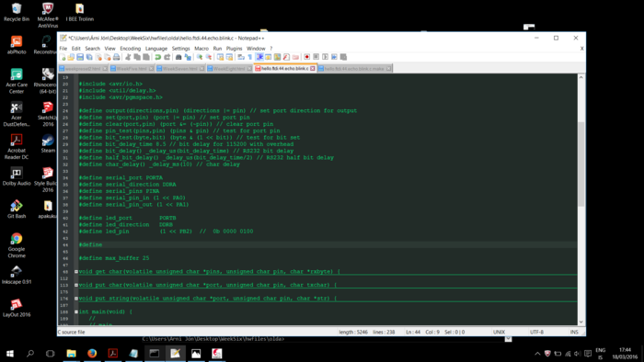Viewport: 644px width, 362px height.
Task: Click the taskbar search magnifier icon
Action: (x=30, y=354)
